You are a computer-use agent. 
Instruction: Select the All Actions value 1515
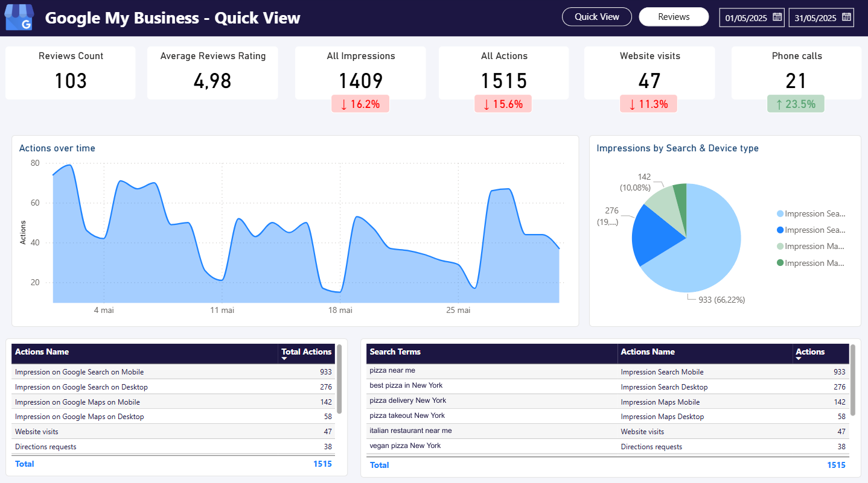click(x=504, y=81)
